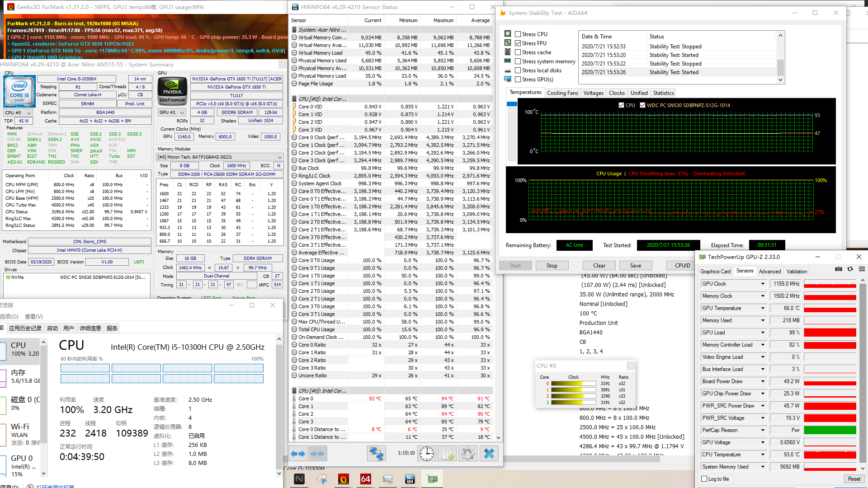Toggle the Stress GPU(s) checkbox

(518, 80)
